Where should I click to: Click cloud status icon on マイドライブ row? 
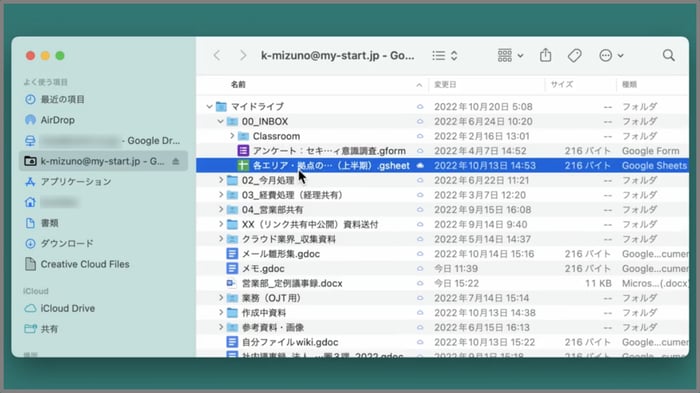(420, 106)
